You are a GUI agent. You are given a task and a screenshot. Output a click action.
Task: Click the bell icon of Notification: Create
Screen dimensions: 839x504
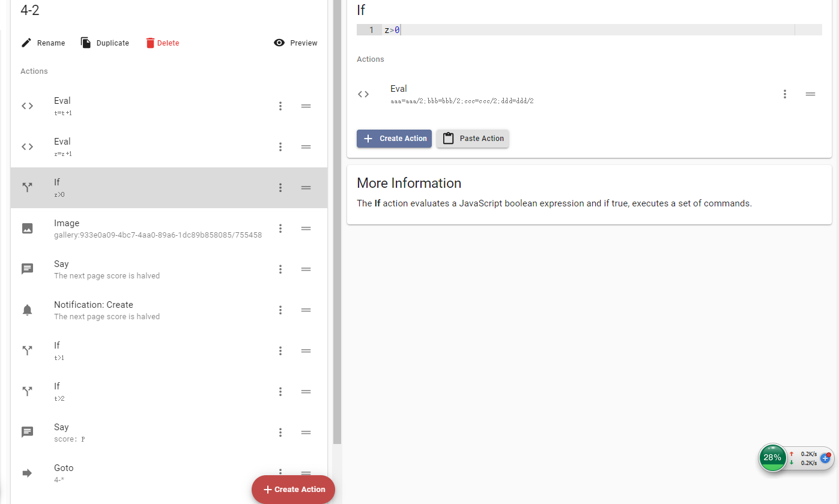pyautogui.click(x=27, y=310)
